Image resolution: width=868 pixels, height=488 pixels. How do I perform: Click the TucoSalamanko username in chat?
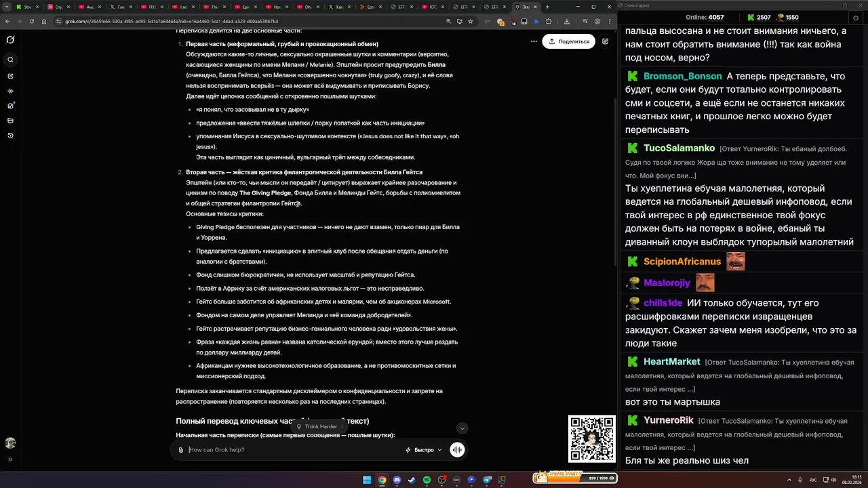[x=679, y=148]
